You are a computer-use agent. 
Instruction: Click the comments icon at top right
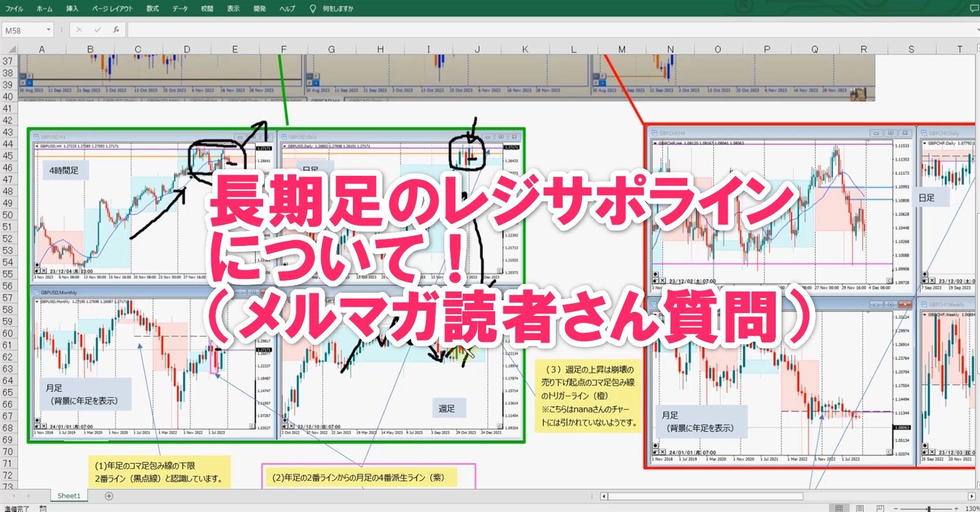[x=974, y=9]
